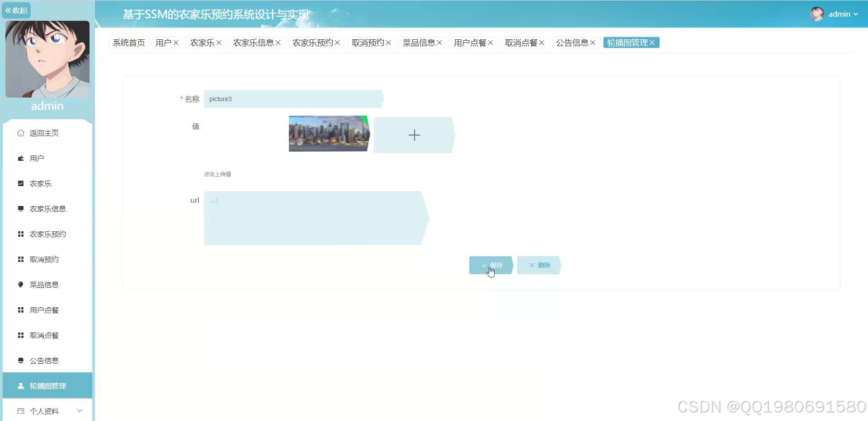This screenshot has height=421, width=868.
Task: Click the 删除 button
Action: pyautogui.click(x=539, y=265)
